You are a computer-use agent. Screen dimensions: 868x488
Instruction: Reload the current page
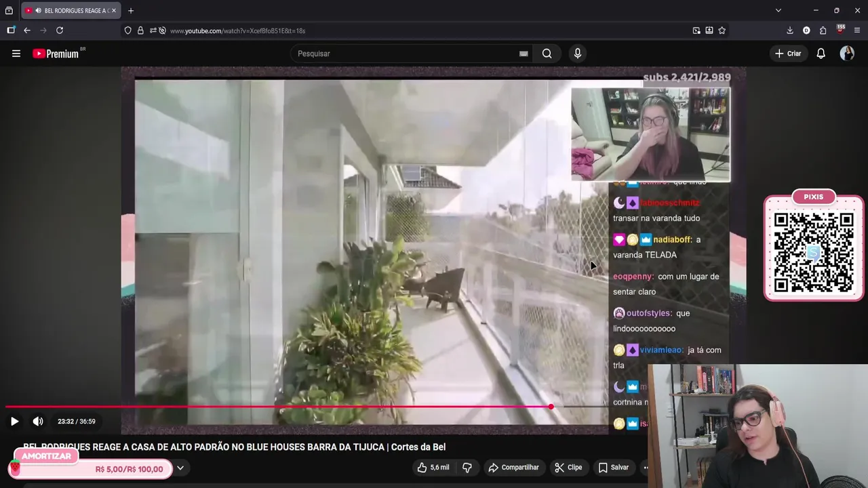click(60, 30)
